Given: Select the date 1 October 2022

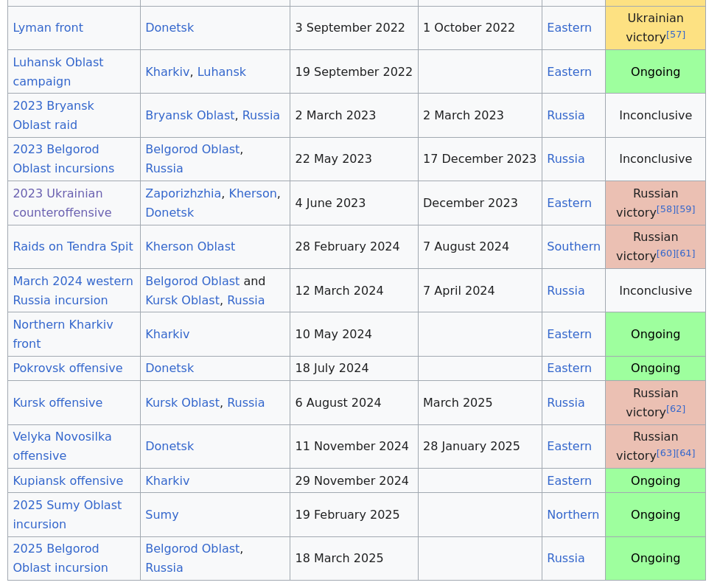Looking at the screenshot, I should coord(469,28).
